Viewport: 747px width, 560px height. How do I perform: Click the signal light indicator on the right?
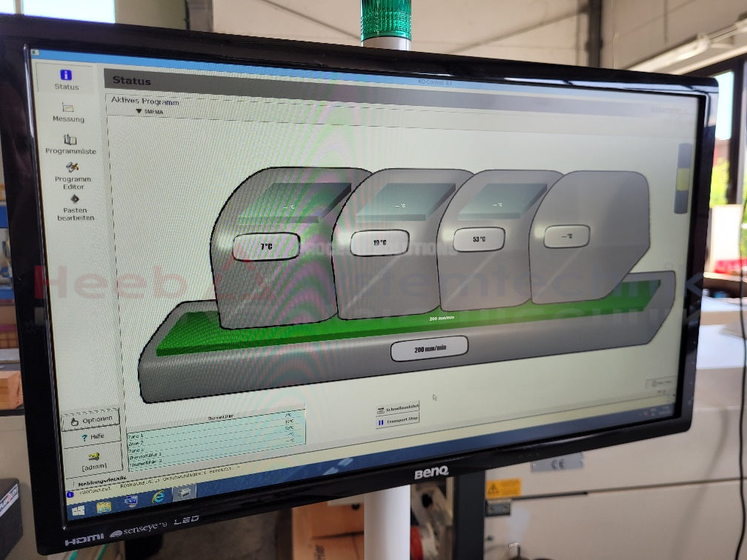coord(683,178)
